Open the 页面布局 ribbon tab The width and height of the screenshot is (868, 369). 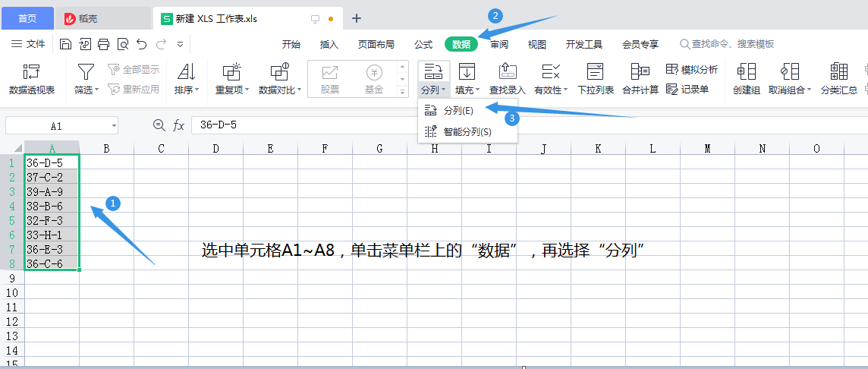[376, 45]
